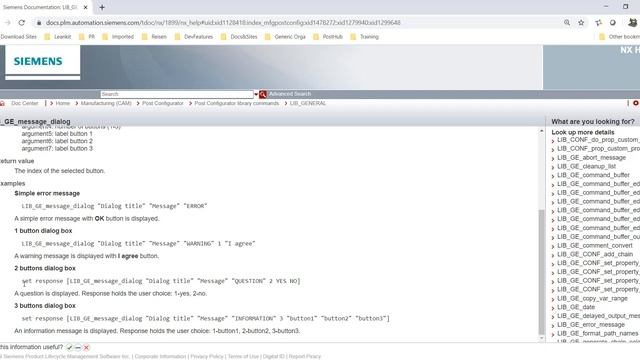This screenshot has width=640, height=360.
Task: Open the DevFeatures bookmark folder
Action: point(194,37)
